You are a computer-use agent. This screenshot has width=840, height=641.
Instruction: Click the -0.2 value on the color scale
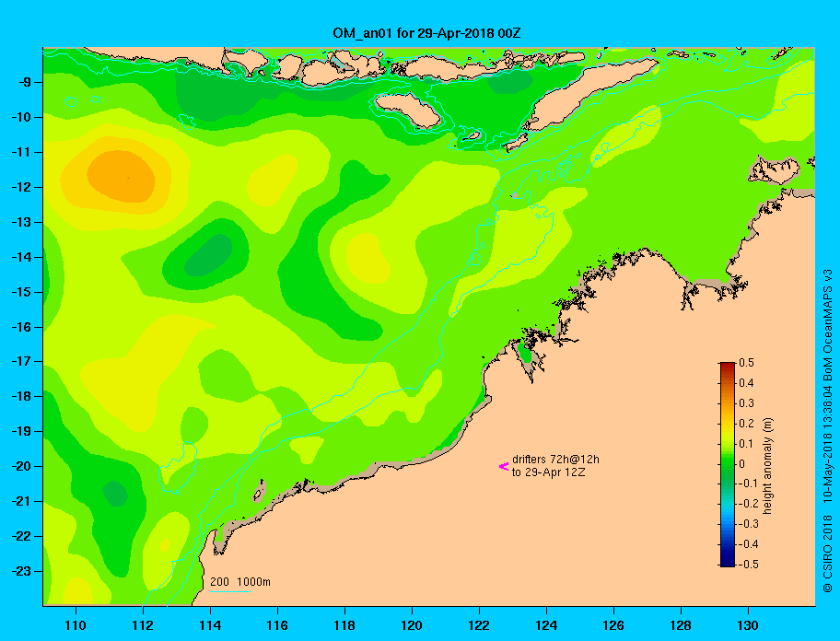coord(749,504)
